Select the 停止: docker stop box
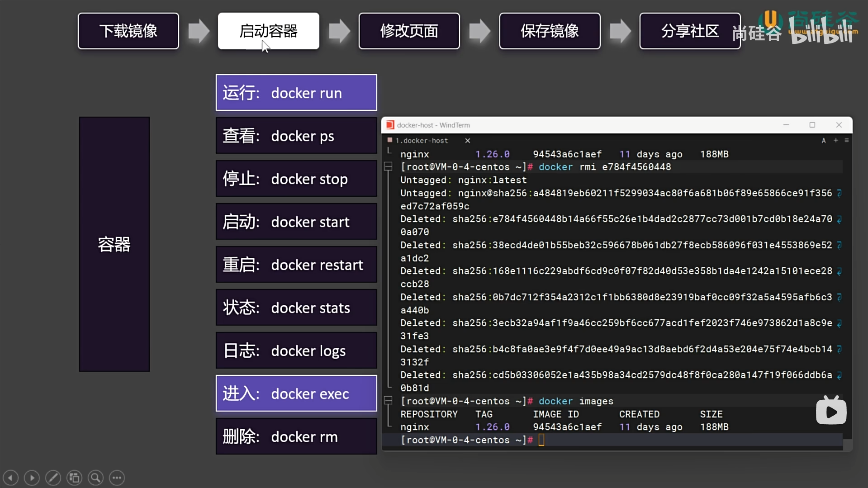 (296, 179)
